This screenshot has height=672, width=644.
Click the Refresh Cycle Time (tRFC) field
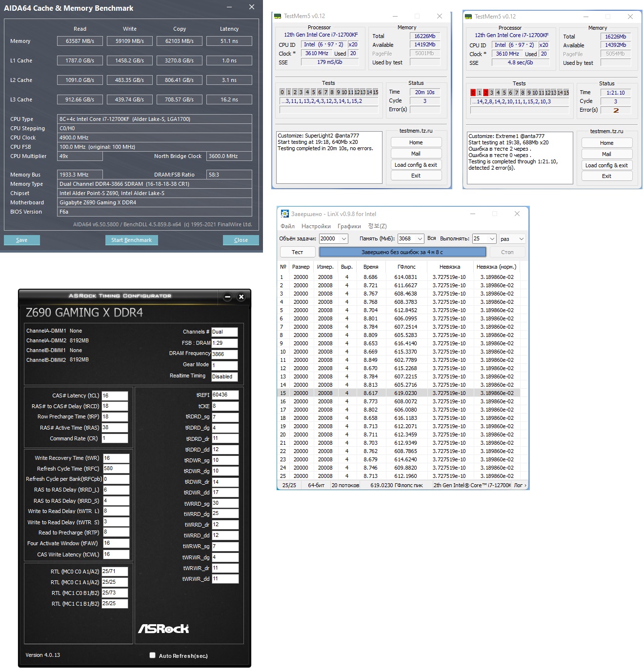[x=116, y=469]
